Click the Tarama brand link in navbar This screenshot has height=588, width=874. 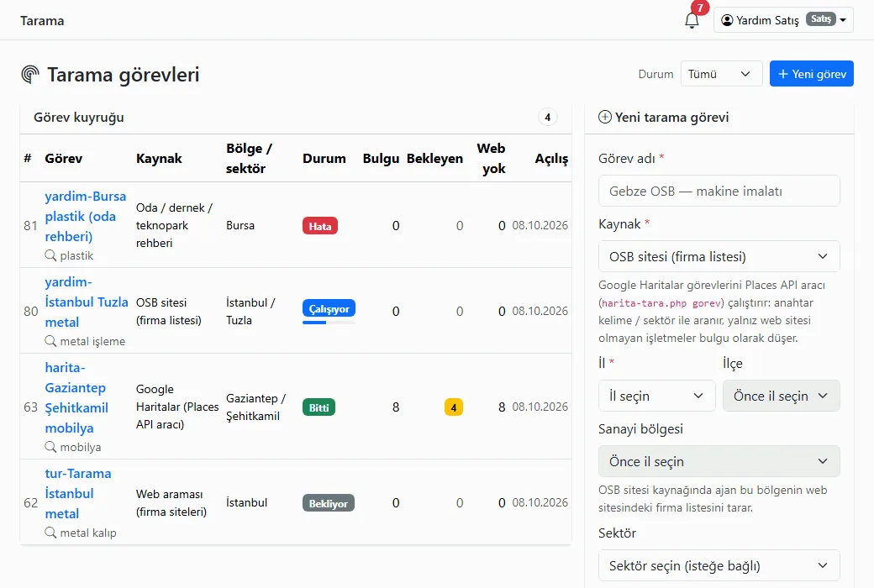pos(42,21)
